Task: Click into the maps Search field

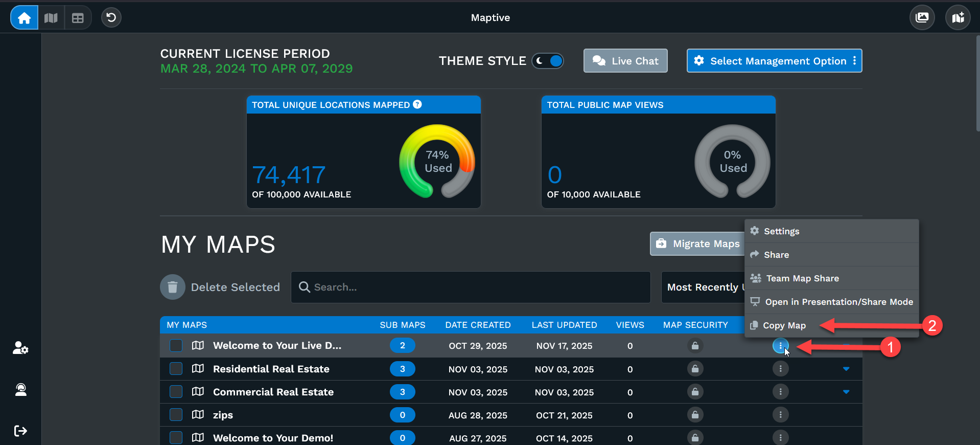Action: (x=471, y=287)
